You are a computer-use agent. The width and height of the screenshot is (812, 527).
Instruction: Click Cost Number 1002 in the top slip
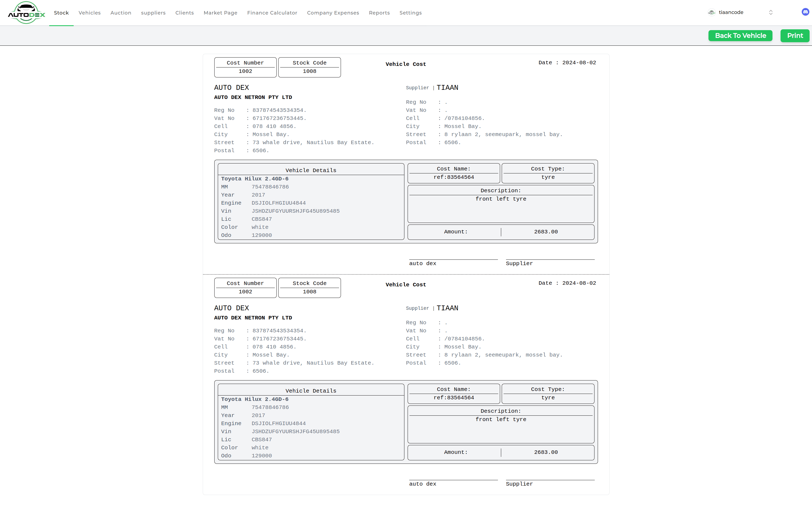(x=245, y=71)
